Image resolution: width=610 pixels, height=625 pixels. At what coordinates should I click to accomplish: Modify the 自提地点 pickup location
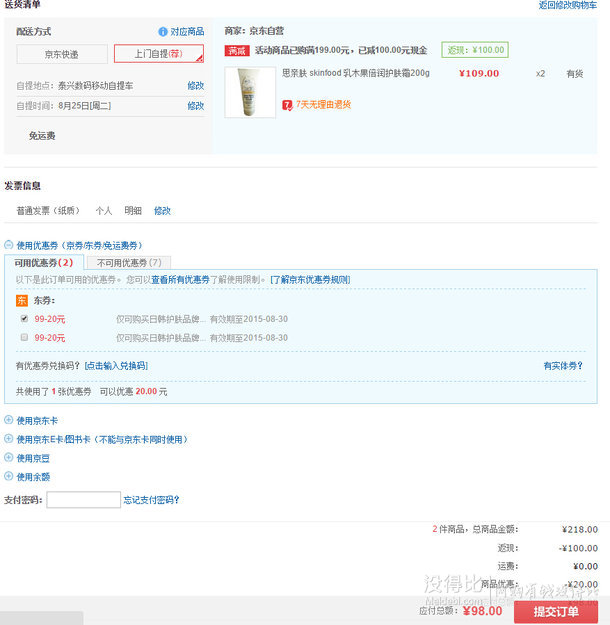pyautogui.click(x=195, y=85)
